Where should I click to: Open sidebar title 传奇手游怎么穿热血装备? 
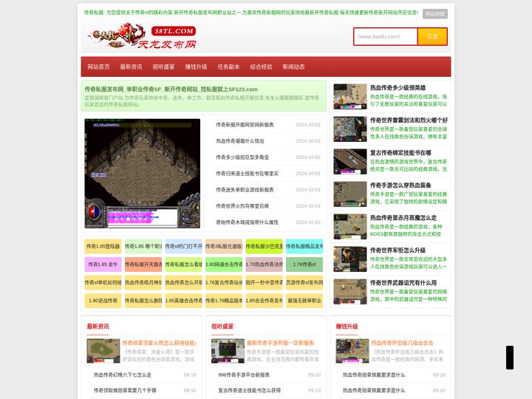400,185
